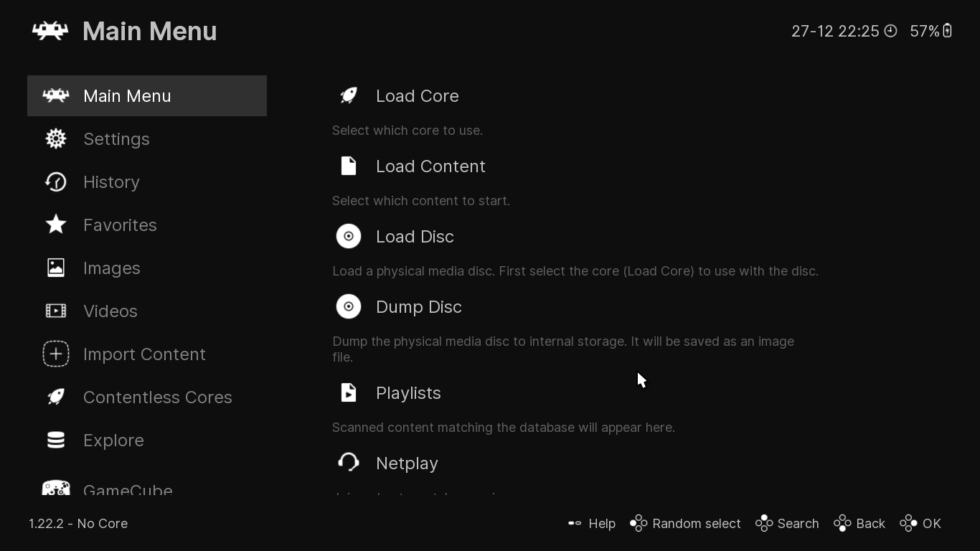
Task: Click the Load Disc disc icon
Action: 349,236
